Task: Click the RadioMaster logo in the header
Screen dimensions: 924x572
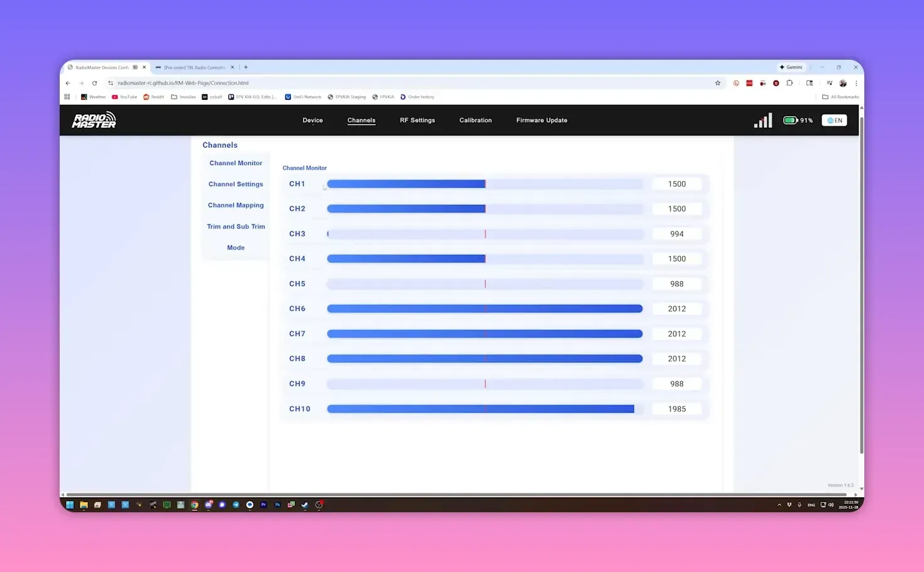Action: point(93,120)
